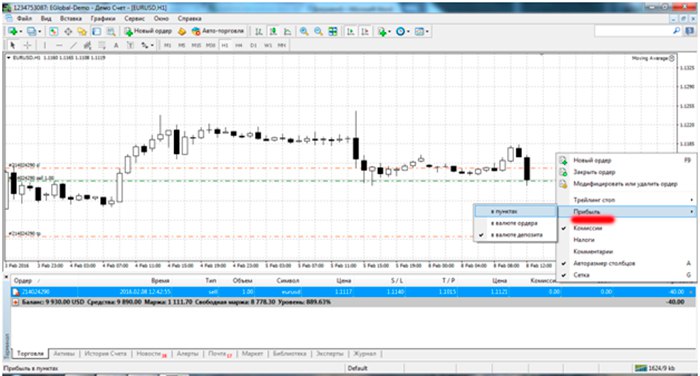Open the Вставка menu
The height and width of the screenshot is (376, 700).
[x=71, y=19]
